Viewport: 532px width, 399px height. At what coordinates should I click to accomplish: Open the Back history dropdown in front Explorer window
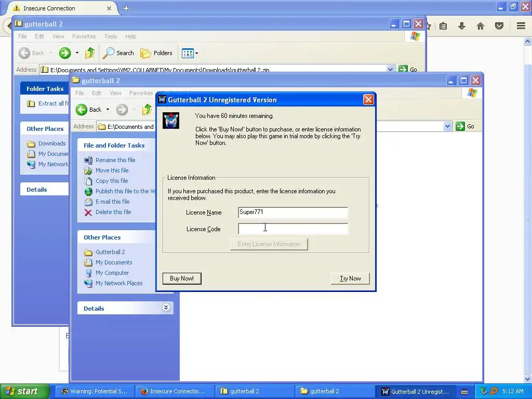coord(108,110)
